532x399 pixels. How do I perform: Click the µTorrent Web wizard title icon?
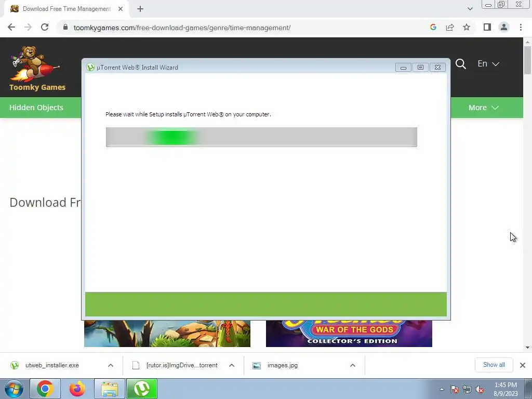90,67
